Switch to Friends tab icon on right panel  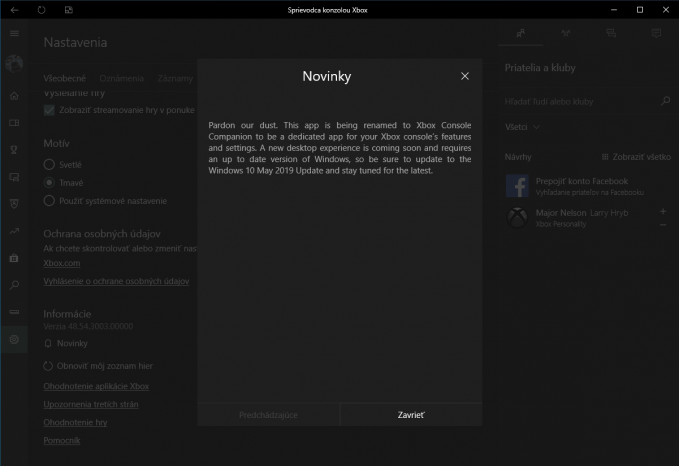coord(521,33)
